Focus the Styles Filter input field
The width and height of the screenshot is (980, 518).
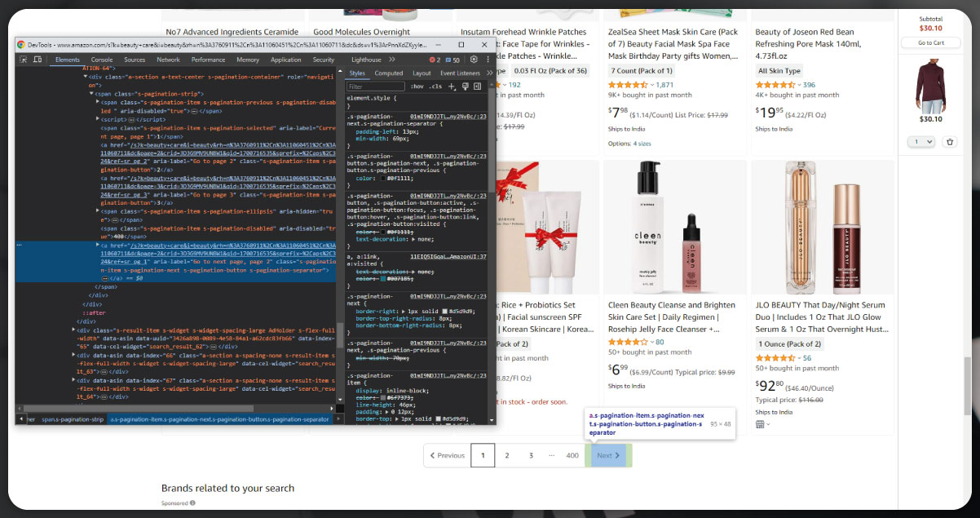pyautogui.click(x=376, y=86)
